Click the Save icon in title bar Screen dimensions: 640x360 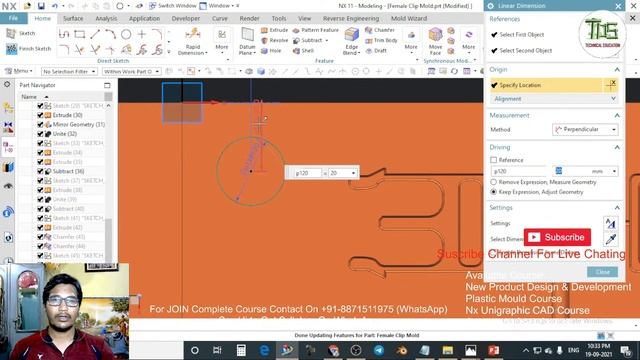41,6
